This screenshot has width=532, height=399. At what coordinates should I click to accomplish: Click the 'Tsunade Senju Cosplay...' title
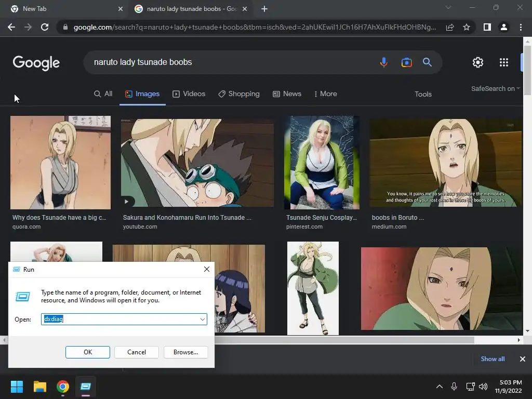point(321,218)
